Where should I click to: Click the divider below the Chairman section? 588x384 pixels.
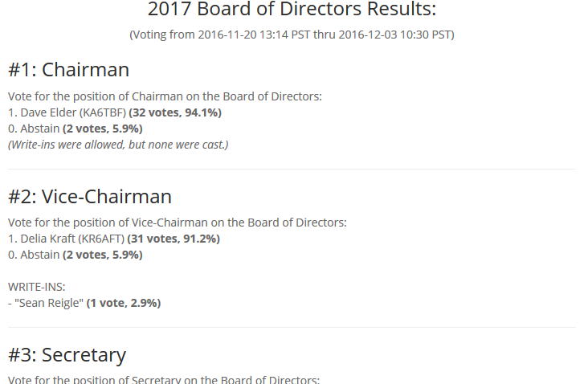tap(292, 170)
